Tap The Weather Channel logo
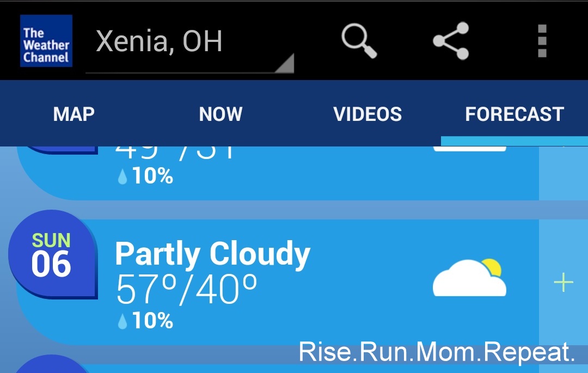The image size is (588, 373). pos(46,41)
